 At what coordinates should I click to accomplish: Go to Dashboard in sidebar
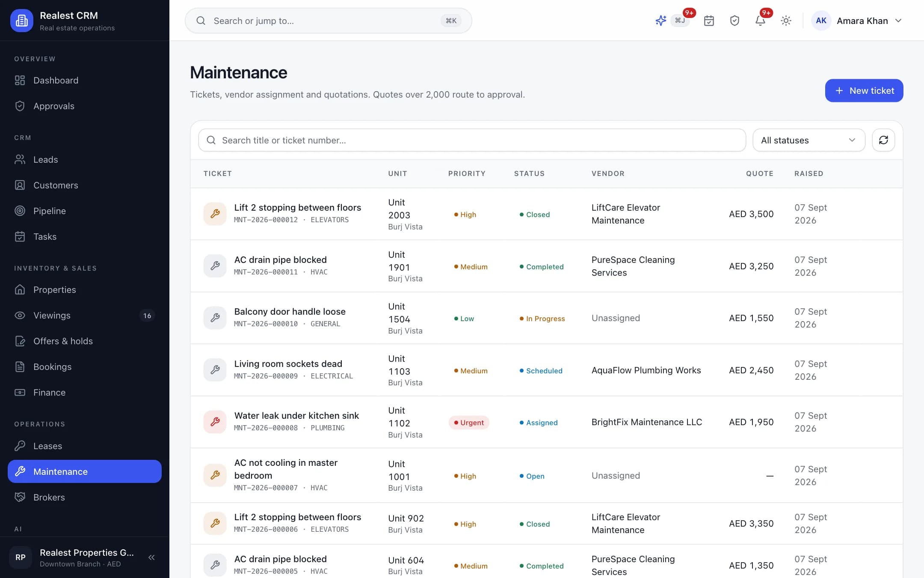(x=85, y=80)
